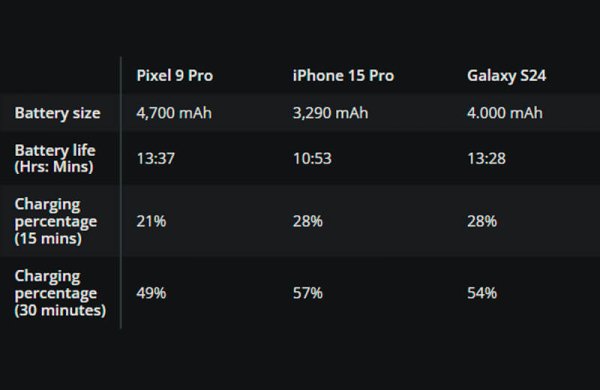This screenshot has height=390, width=600.
Task: Select the iPhone 15 Pro column header
Action: coord(343,75)
